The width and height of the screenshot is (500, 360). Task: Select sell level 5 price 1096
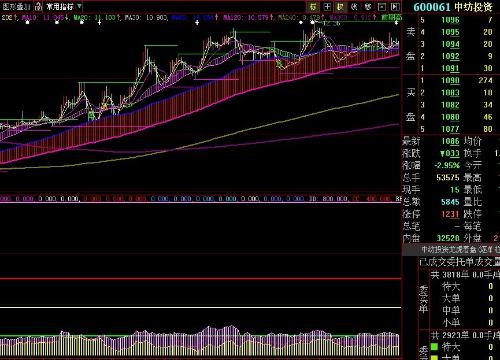(450, 20)
